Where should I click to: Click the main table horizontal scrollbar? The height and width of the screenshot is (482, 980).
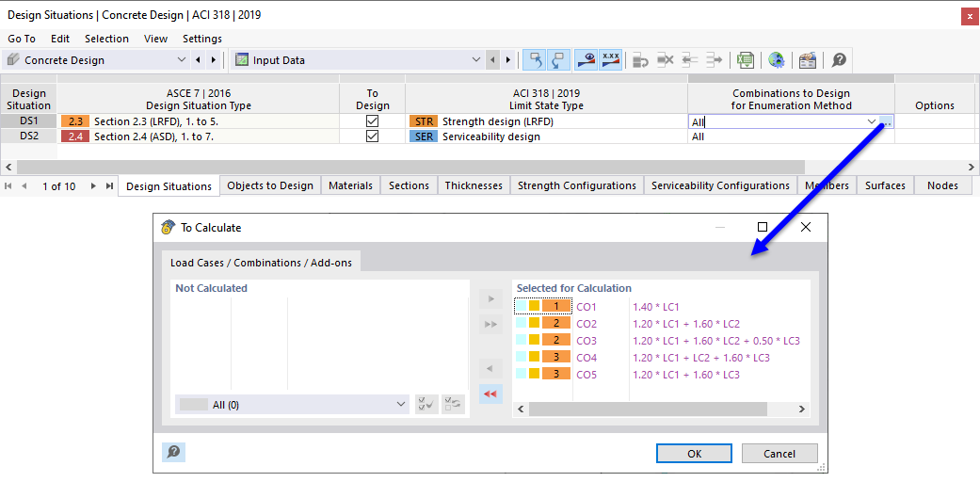tap(410, 167)
